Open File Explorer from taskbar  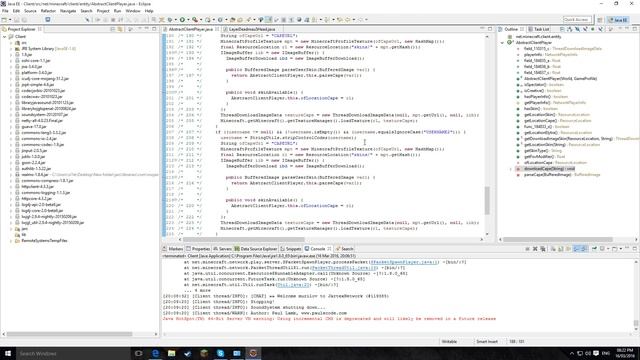click(171, 353)
